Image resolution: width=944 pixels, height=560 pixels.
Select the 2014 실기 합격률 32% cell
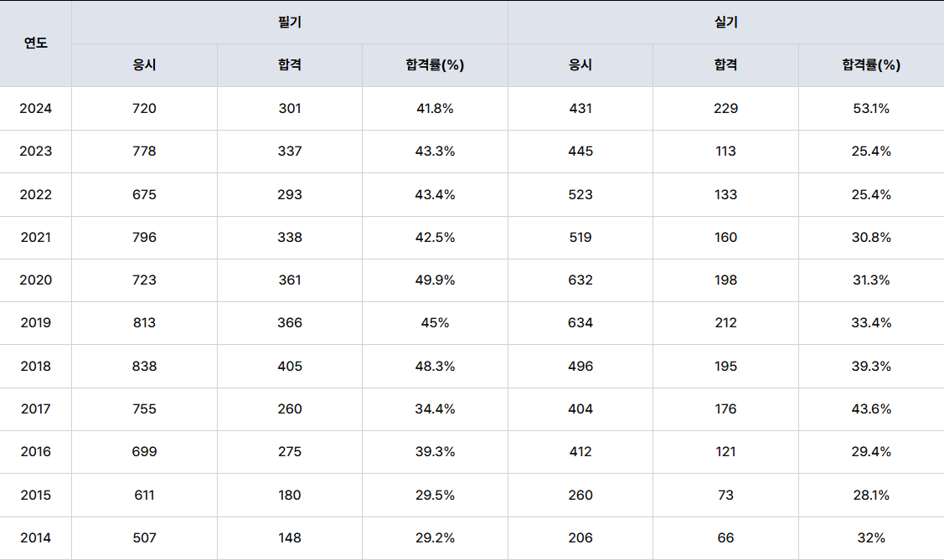point(871,537)
